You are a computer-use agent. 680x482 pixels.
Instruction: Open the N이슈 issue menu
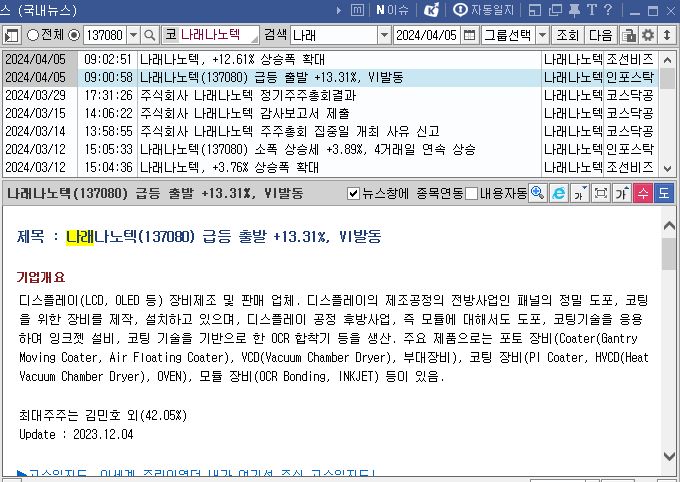[392, 10]
